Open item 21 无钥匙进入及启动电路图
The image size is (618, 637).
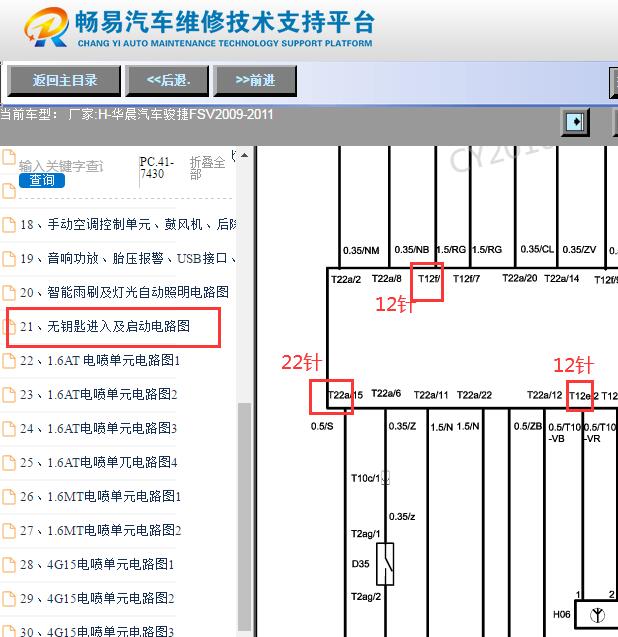(105, 327)
